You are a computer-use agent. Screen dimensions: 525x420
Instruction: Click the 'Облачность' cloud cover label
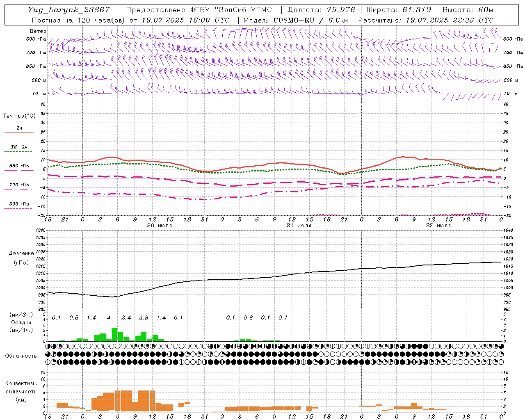(x=21, y=356)
